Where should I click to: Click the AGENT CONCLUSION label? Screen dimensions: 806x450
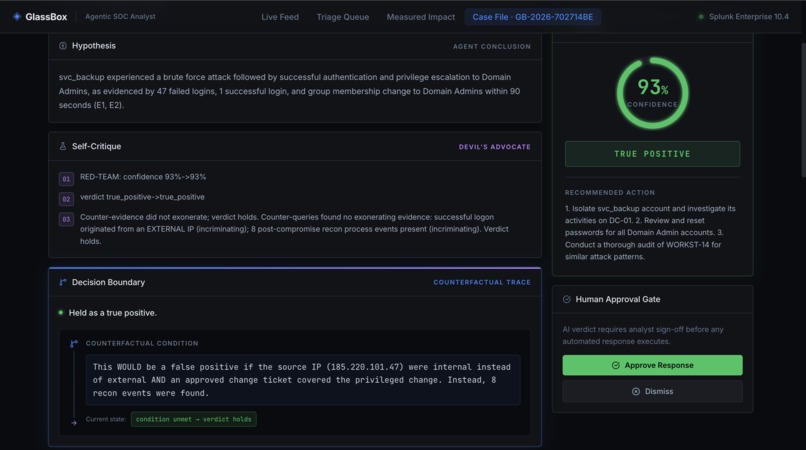(491, 46)
